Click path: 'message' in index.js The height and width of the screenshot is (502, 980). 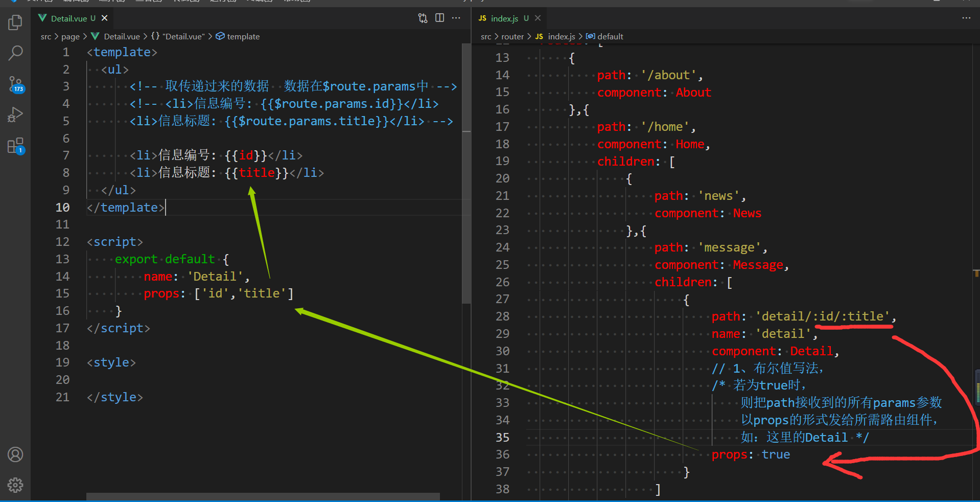coord(711,247)
